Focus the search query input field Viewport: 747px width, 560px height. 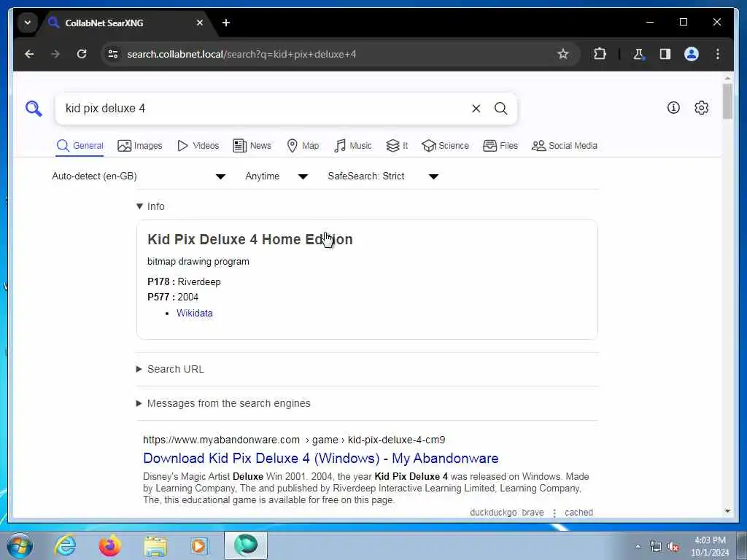click(x=264, y=109)
